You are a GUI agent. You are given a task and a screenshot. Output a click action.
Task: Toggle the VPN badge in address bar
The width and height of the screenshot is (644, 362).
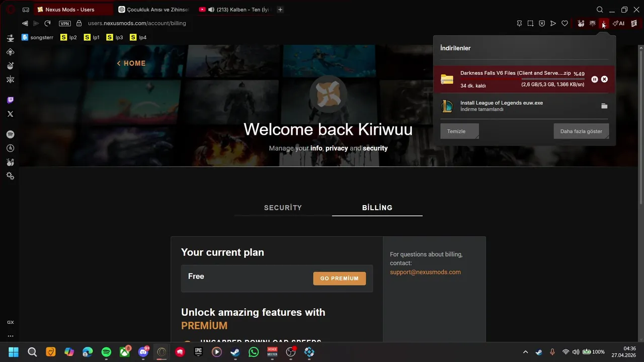[x=64, y=23]
